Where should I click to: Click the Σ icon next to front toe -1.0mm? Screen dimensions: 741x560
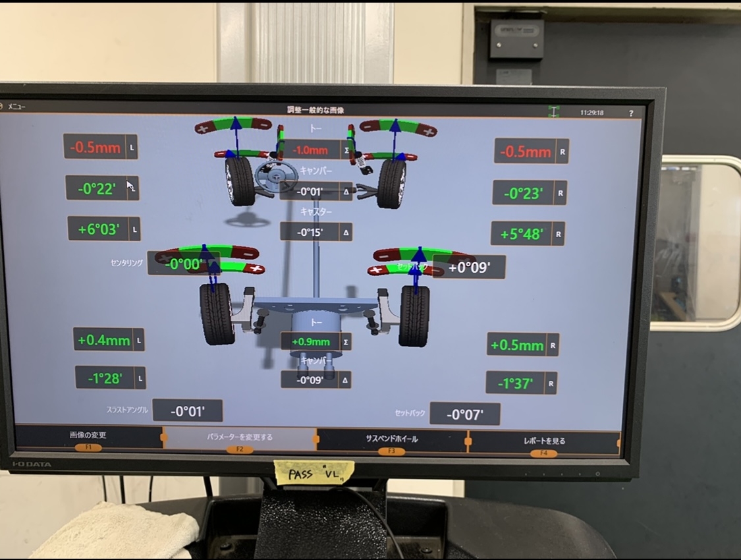346,150
